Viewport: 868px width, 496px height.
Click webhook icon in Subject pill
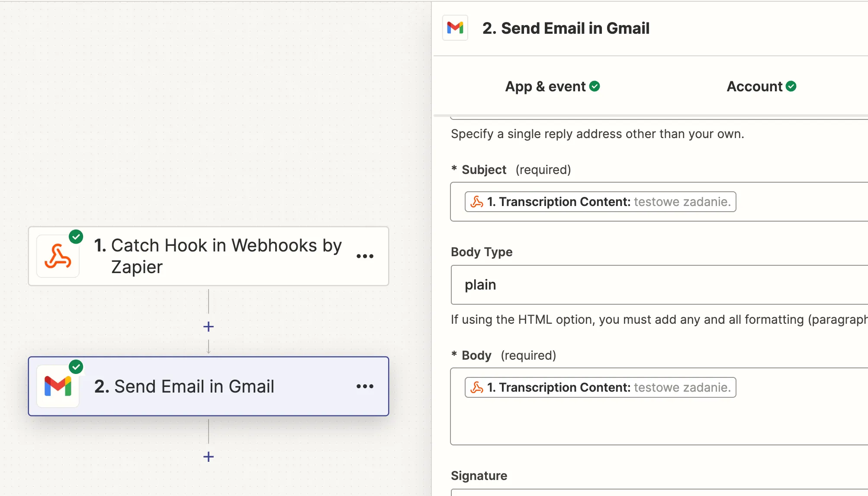tap(477, 202)
